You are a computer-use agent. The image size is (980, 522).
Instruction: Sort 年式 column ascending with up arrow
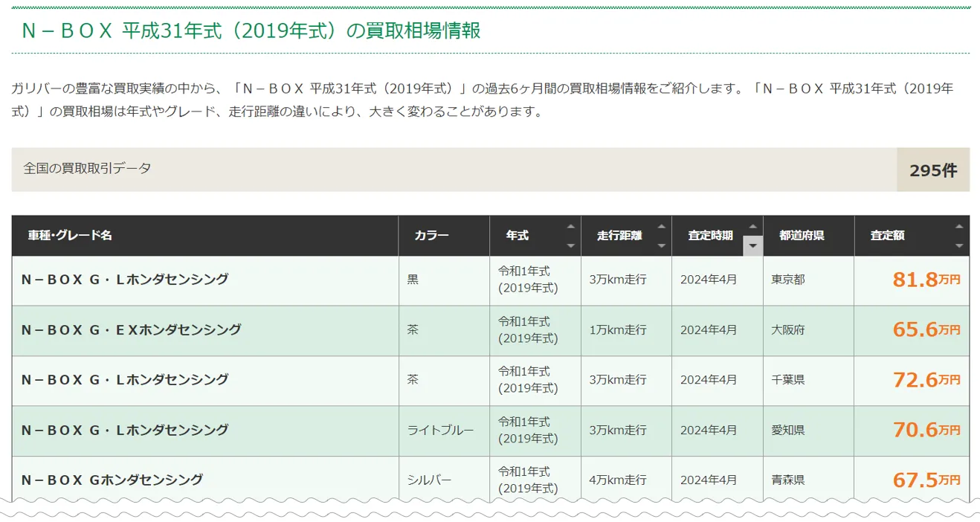pyautogui.click(x=570, y=227)
